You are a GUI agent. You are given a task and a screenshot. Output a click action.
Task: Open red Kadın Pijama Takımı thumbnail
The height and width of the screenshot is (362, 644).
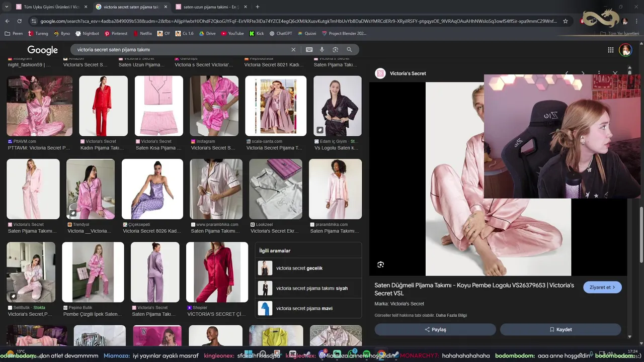click(x=104, y=106)
